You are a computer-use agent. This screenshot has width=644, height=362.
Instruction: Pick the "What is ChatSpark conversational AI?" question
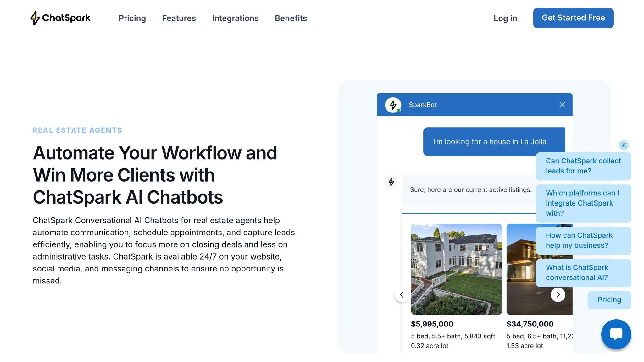(583, 272)
